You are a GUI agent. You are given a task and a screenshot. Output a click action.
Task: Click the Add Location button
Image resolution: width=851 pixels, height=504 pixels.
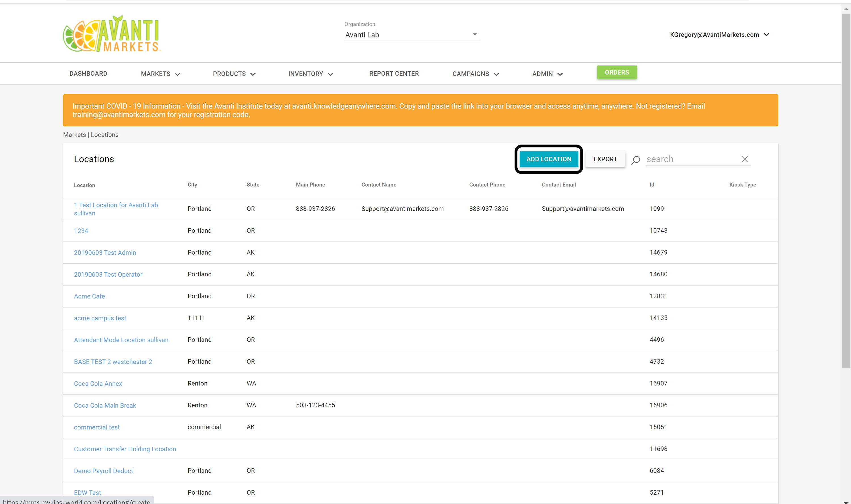coord(549,159)
